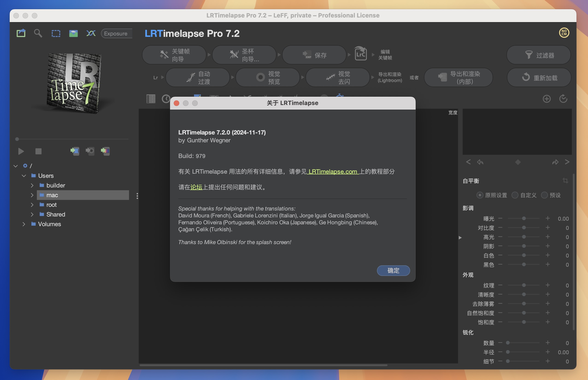Viewport: 588px width, 380px height.
Task: Go to previous frame with < arrow
Action: pyautogui.click(x=468, y=162)
